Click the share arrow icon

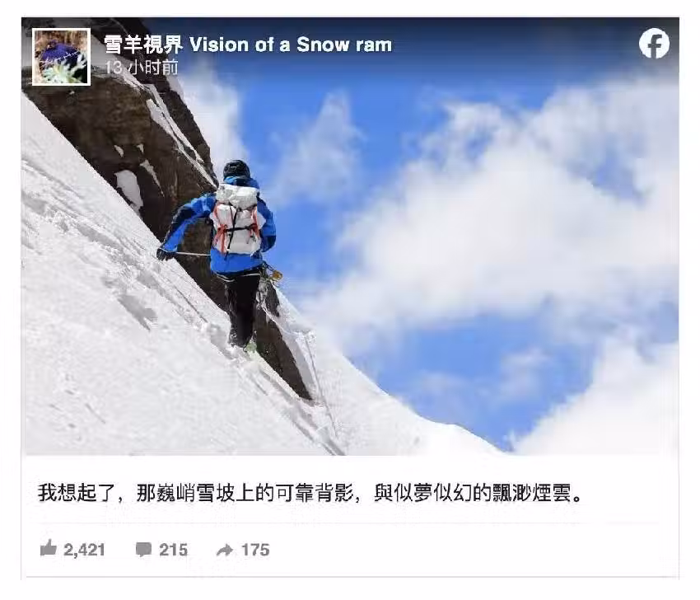(x=225, y=550)
